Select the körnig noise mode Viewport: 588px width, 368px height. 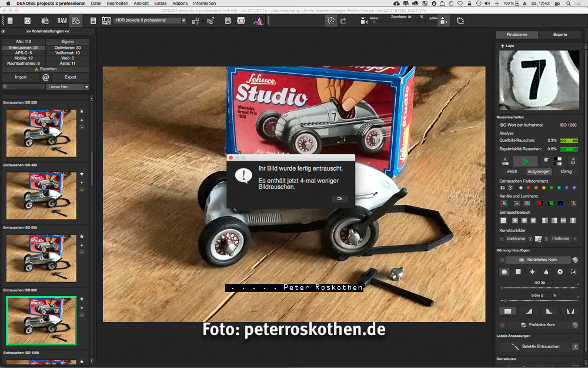(x=566, y=171)
